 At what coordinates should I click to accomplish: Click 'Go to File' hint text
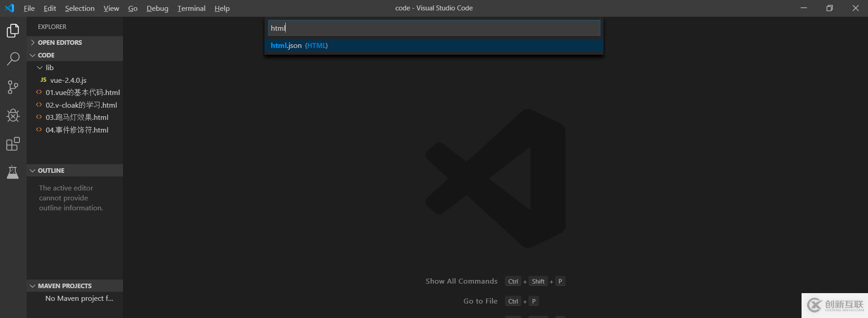click(x=480, y=301)
